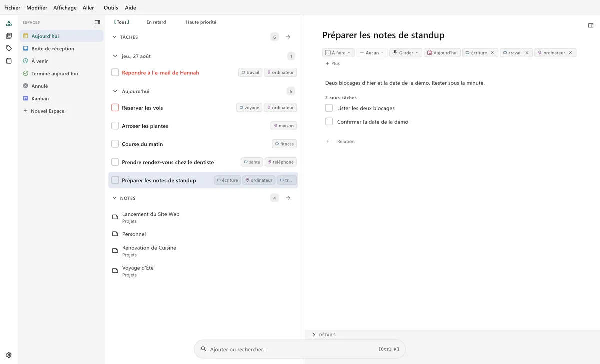
Task: Open the Fichier menu
Action: coord(12,8)
